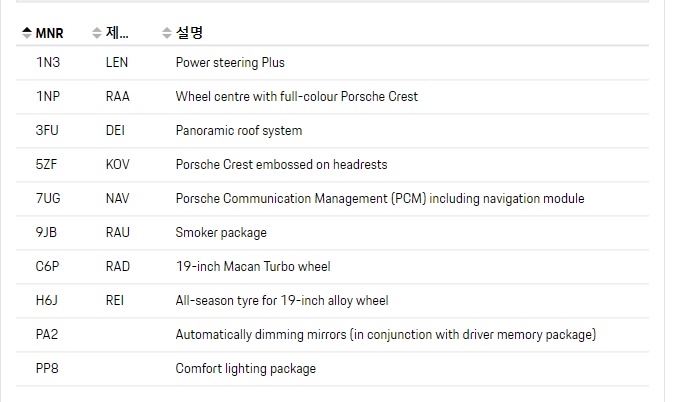
Task: Click NAV code in 7UG row
Action: pos(117,198)
